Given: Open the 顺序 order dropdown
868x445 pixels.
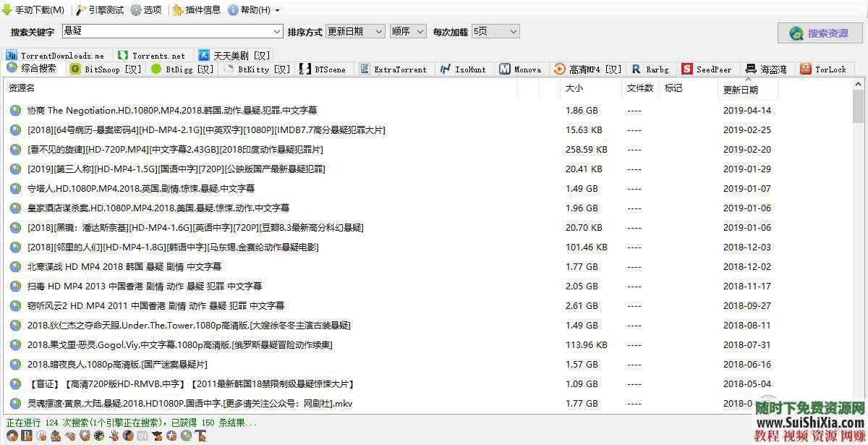Looking at the screenshot, I should point(409,31).
